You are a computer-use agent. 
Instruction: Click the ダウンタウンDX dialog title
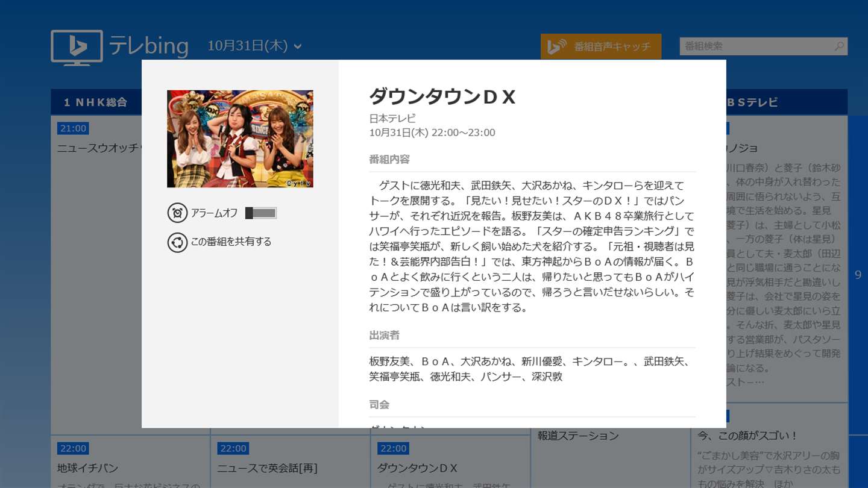click(x=442, y=96)
